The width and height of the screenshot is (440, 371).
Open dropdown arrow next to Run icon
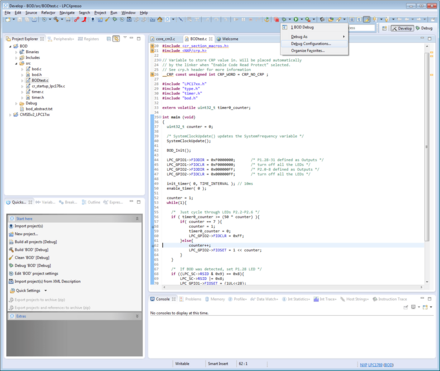pyautogui.click(x=301, y=20)
